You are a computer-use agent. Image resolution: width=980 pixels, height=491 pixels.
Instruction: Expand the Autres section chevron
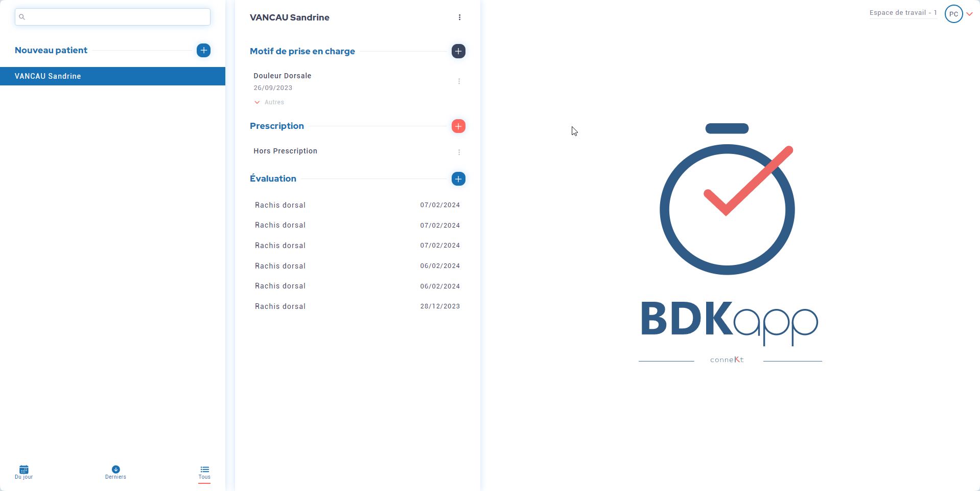tap(257, 102)
